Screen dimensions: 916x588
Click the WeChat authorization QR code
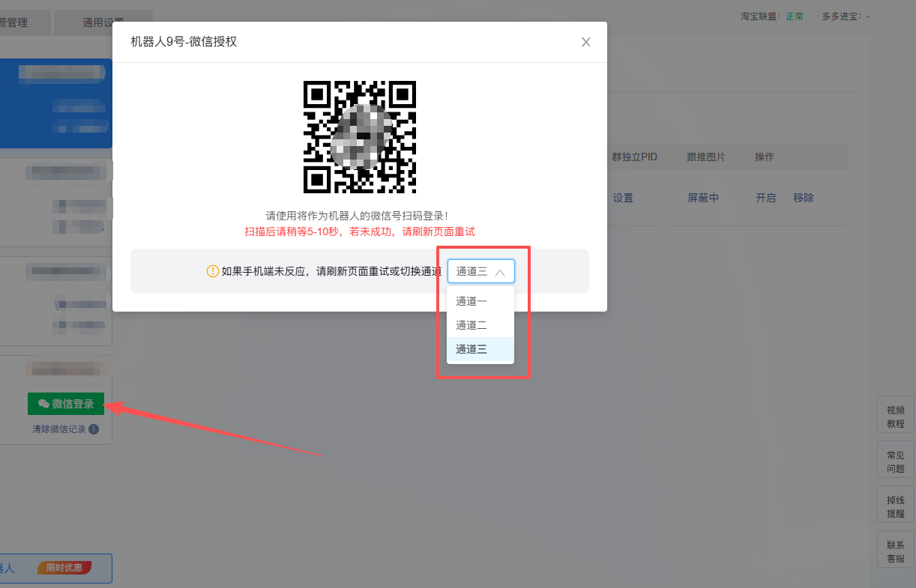360,137
